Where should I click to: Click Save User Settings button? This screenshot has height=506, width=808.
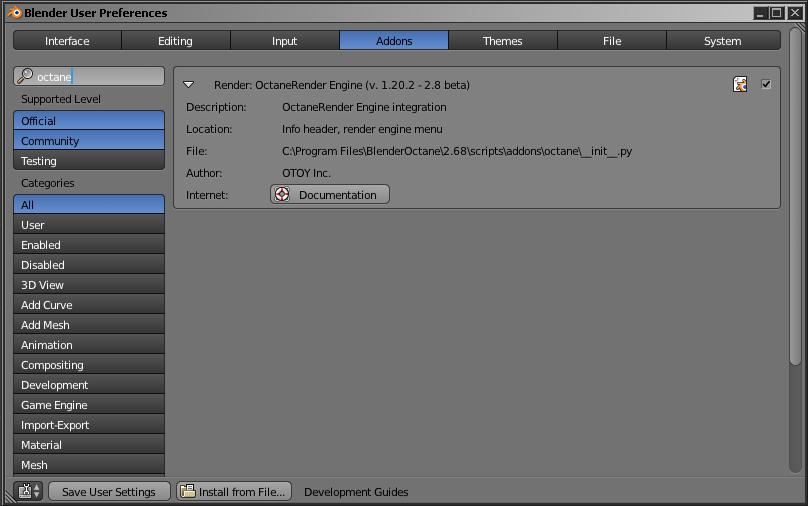pyautogui.click(x=109, y=492)
